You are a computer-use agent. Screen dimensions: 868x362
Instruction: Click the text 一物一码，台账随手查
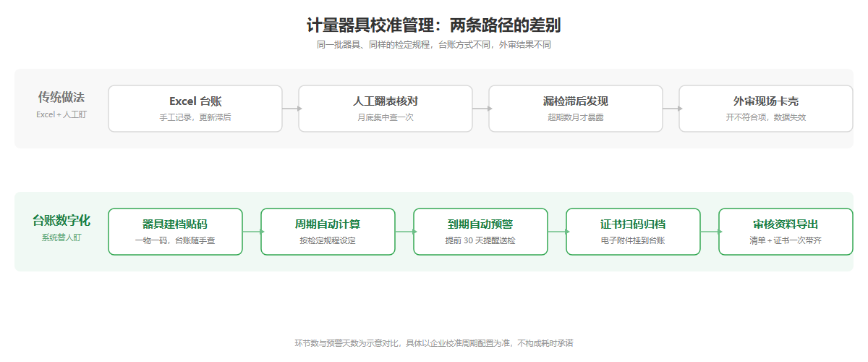click(x=175, y=240)
